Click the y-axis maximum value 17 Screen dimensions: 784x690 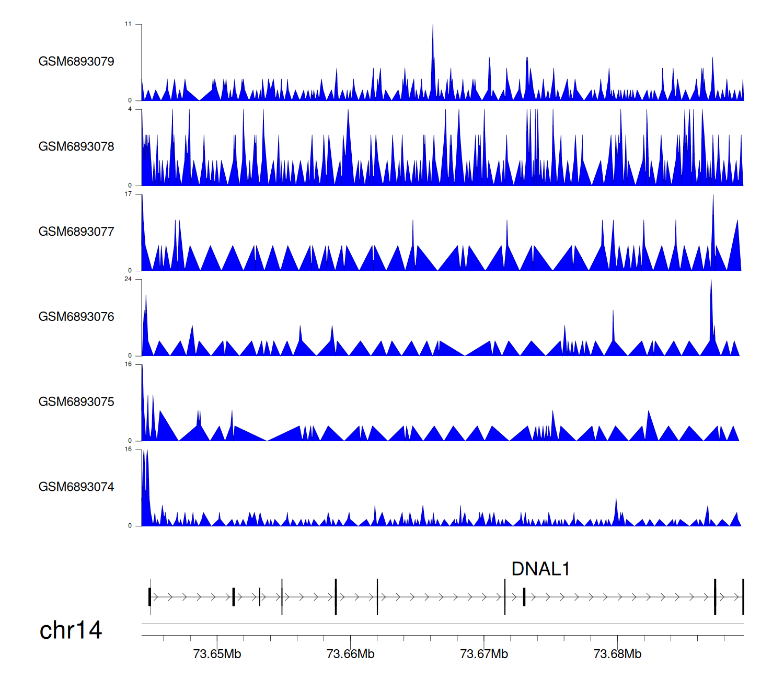coord(128,194)
